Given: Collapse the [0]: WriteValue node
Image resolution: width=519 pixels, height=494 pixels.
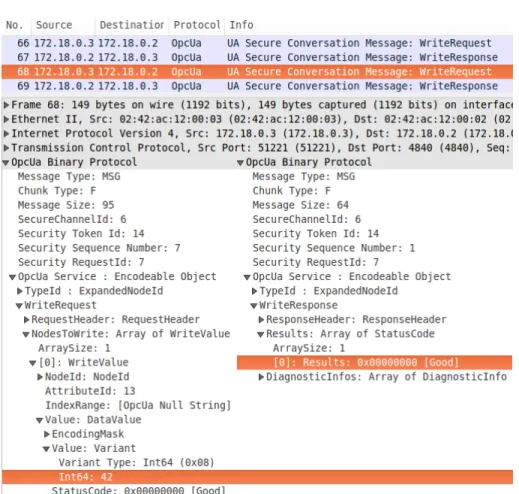Looking at the screenshot, I should point(33,363).
